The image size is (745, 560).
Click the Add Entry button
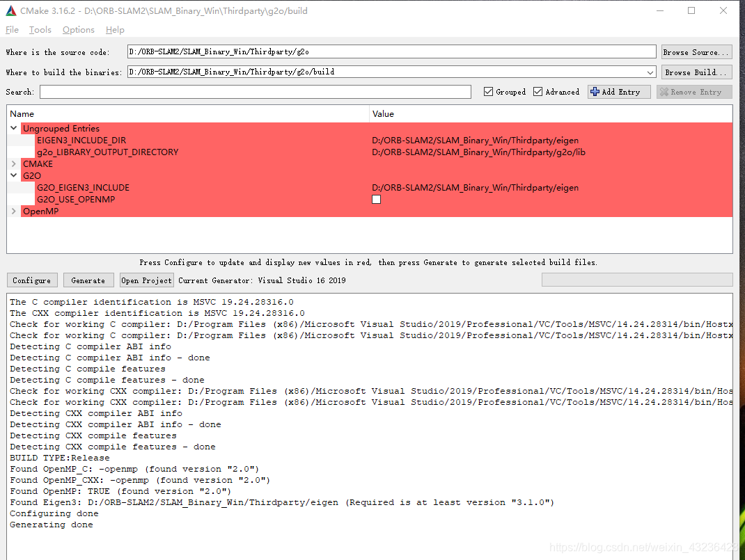point(619,92)
